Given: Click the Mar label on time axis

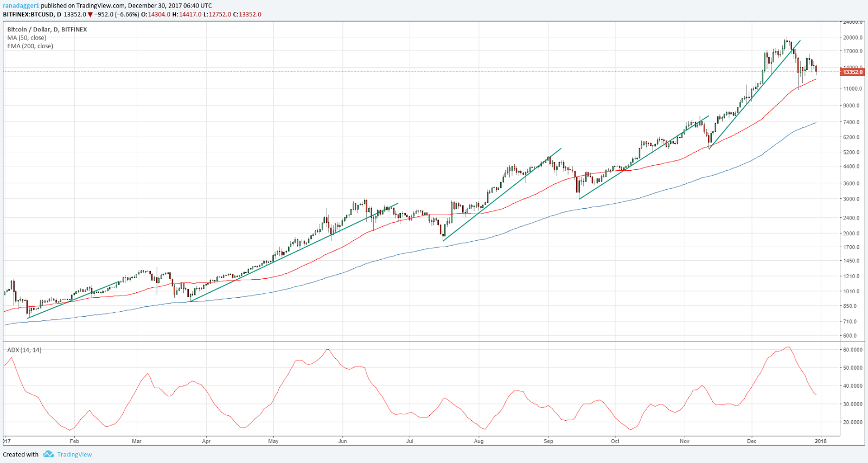Looking at the screenshot, I should (x=137, y=441).
